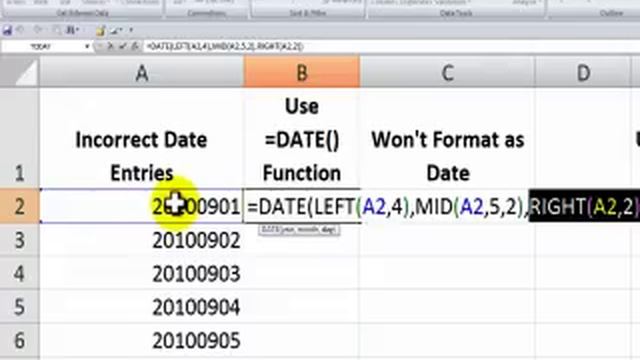The width and height of the screenshot is (640, 360).
Task: Select column A header
Action: tap(142, 73)
